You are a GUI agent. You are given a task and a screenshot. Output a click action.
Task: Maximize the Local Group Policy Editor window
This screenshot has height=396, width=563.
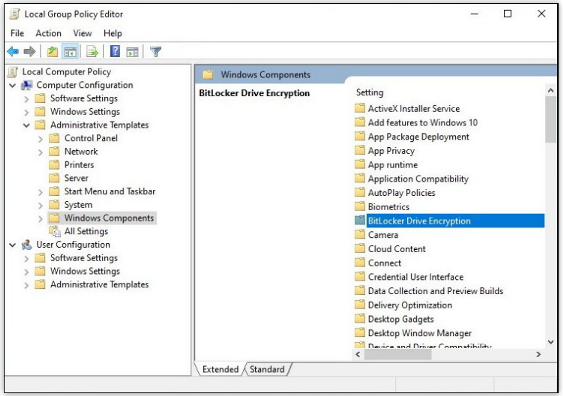[x=508, y=14]
